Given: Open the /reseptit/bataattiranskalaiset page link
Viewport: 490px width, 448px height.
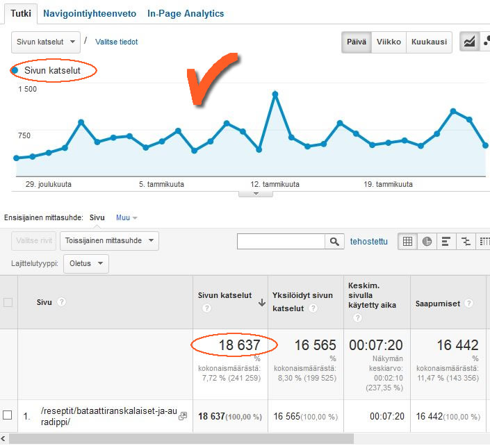Looking at the screenshot, I should [108, 416].
